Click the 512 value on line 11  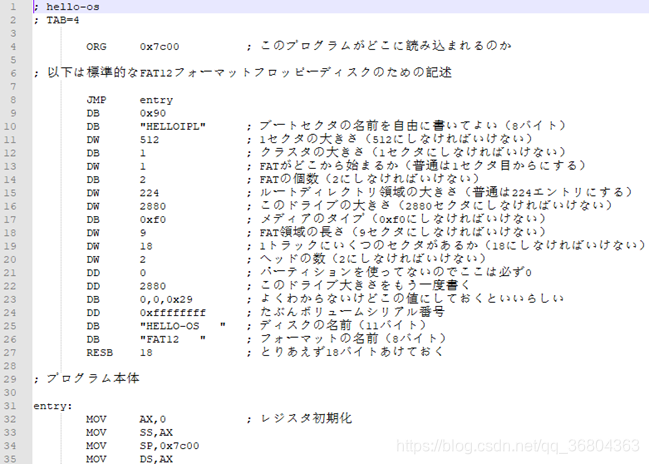(x=149, y=139)
